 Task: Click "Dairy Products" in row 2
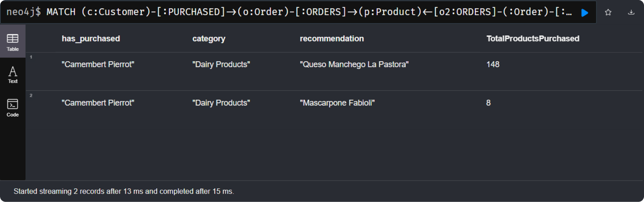[x=221, y=103]
